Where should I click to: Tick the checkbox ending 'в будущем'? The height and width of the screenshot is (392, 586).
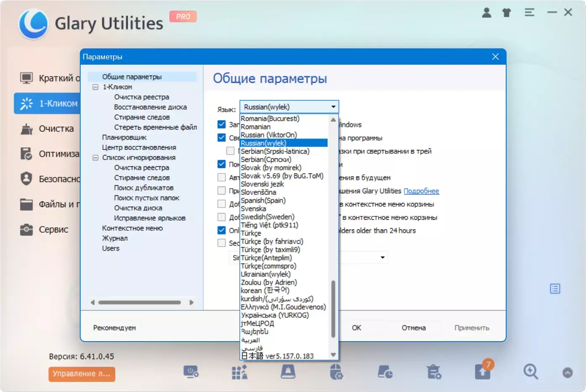point(221,177)
